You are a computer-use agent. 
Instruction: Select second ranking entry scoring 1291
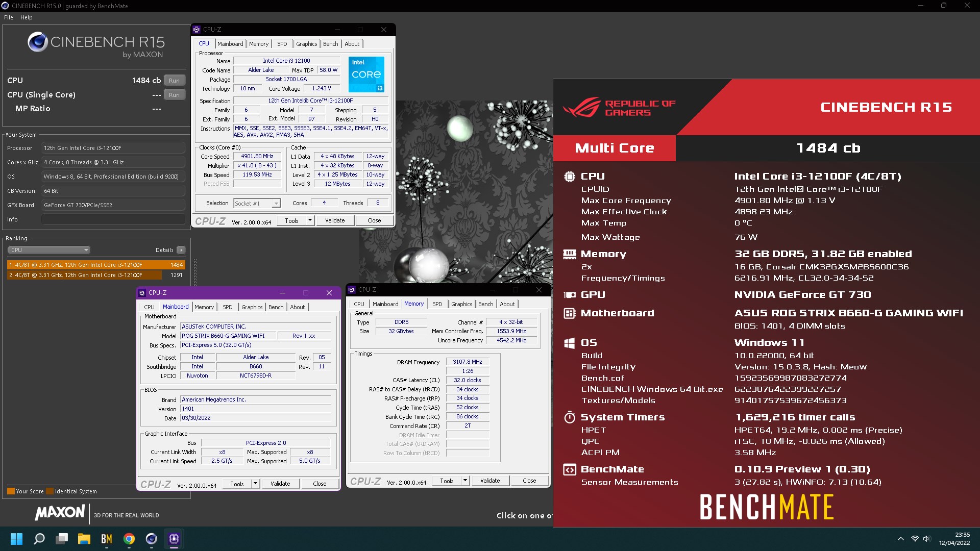coord(96,275)
